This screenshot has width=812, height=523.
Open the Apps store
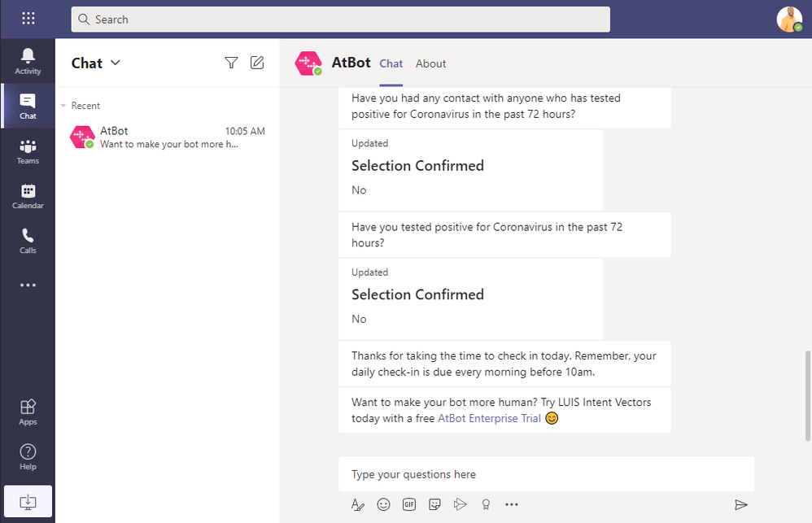coord(28,412)
